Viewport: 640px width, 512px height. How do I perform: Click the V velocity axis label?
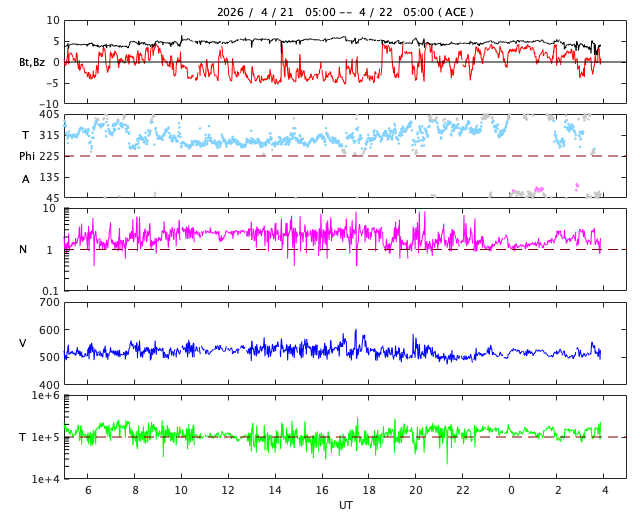[23, 344]
